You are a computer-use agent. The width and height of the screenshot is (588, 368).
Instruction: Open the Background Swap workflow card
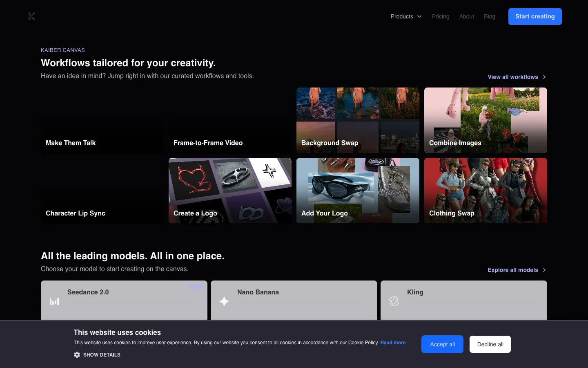[358, 120]
